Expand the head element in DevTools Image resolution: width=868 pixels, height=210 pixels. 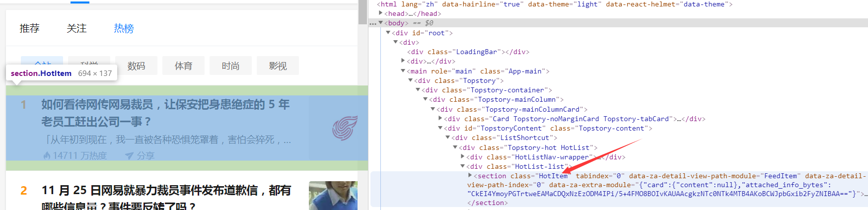point(381,13)
